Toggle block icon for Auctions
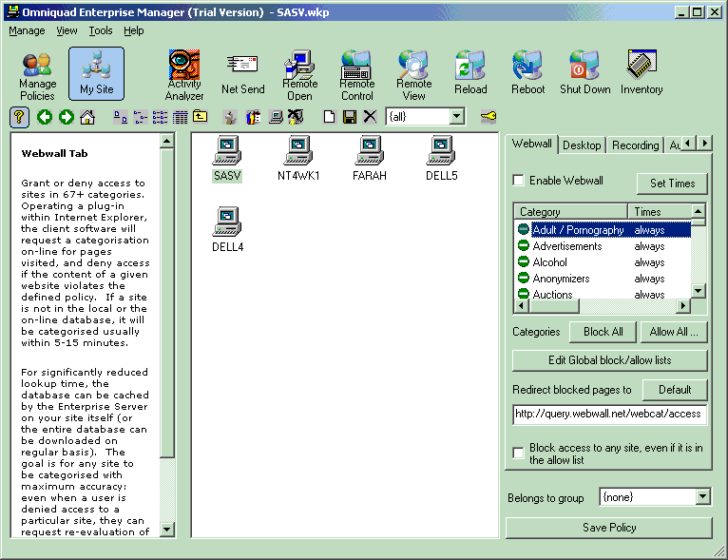Viewport: 728px width, 560px height. [524, 294]
